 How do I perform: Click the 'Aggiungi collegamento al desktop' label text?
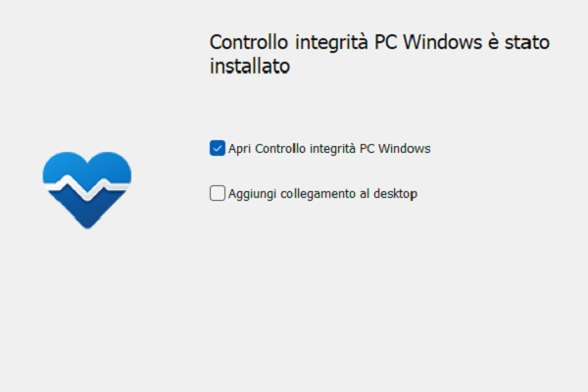[x=322, y=194]
